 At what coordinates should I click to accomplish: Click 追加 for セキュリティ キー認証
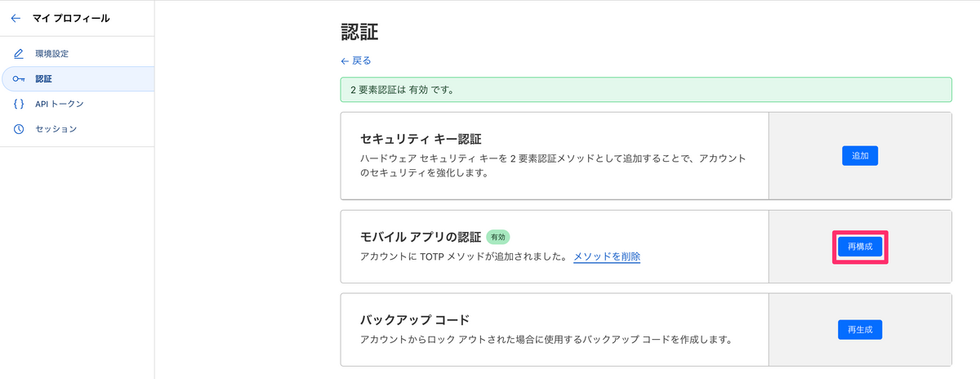pos(860,155)
